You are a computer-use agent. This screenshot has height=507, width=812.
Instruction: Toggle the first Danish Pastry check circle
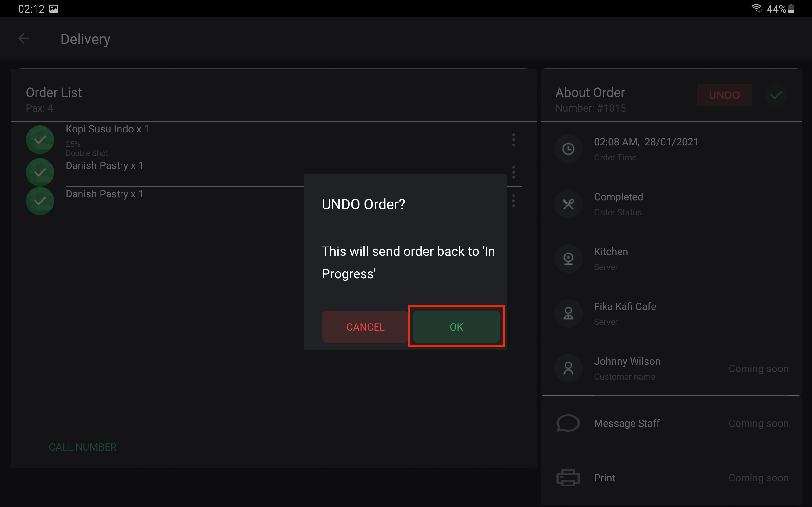click(x=40, y=172)
